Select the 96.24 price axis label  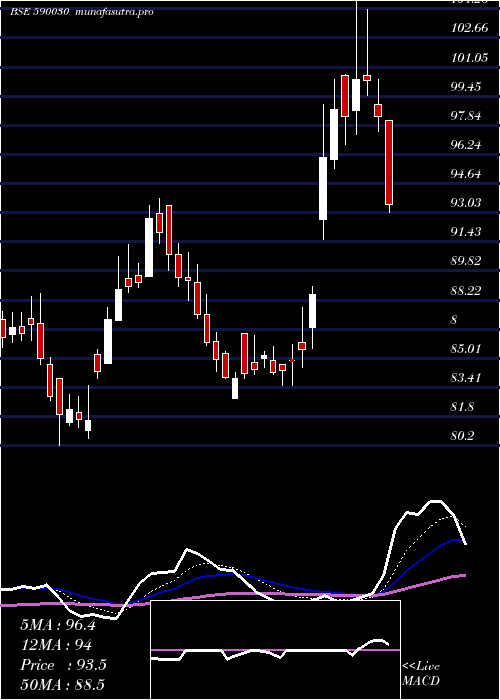(x=466, y=145)
